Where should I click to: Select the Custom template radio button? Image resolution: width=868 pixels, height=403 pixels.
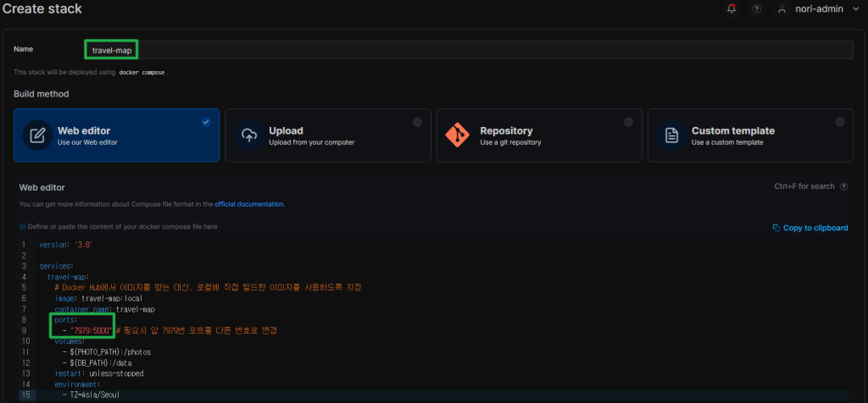839,123
